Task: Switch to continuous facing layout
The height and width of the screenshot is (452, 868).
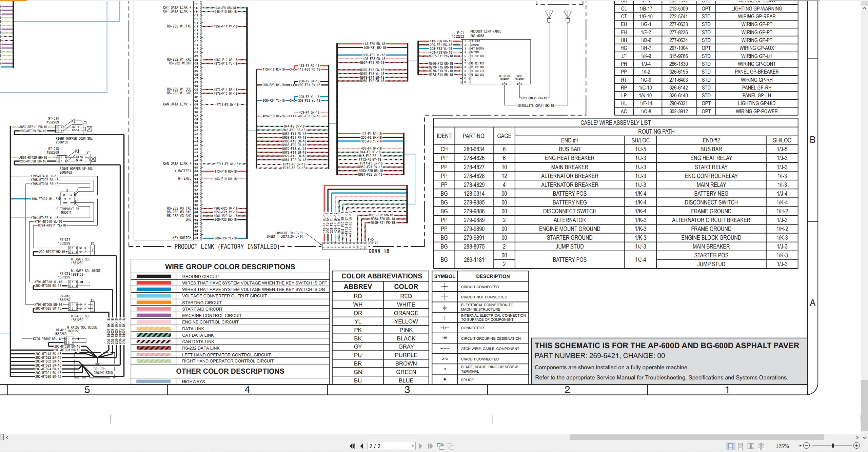Action: point(761,446)
